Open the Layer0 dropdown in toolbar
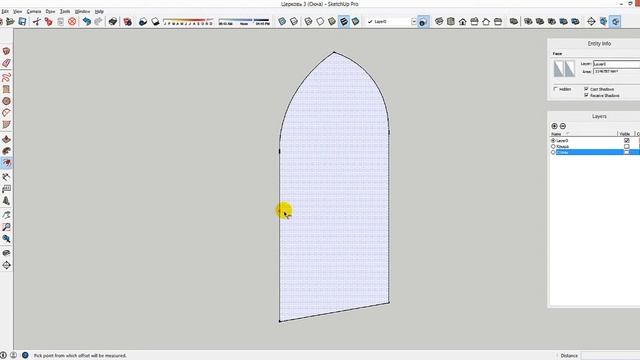 click(x=414, y=21)
